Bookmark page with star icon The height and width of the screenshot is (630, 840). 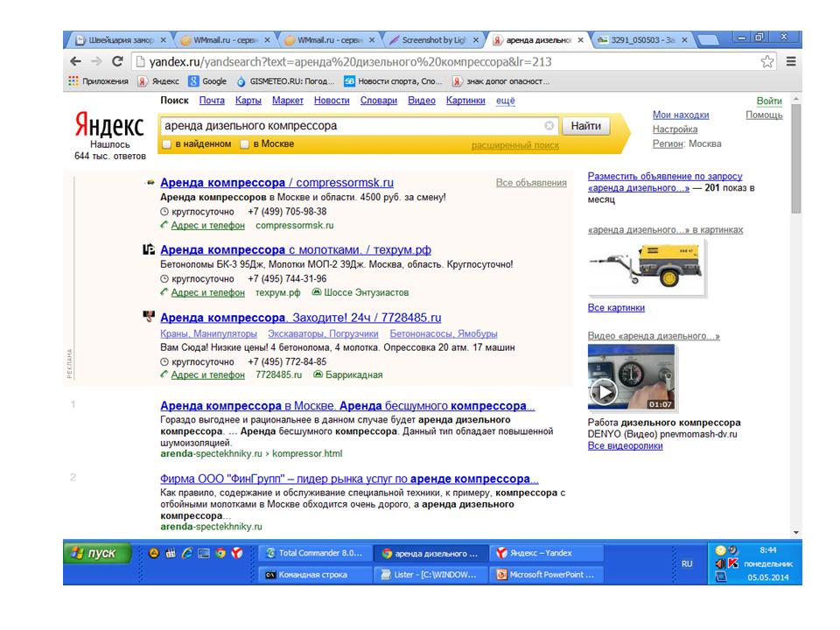[767, 61]
